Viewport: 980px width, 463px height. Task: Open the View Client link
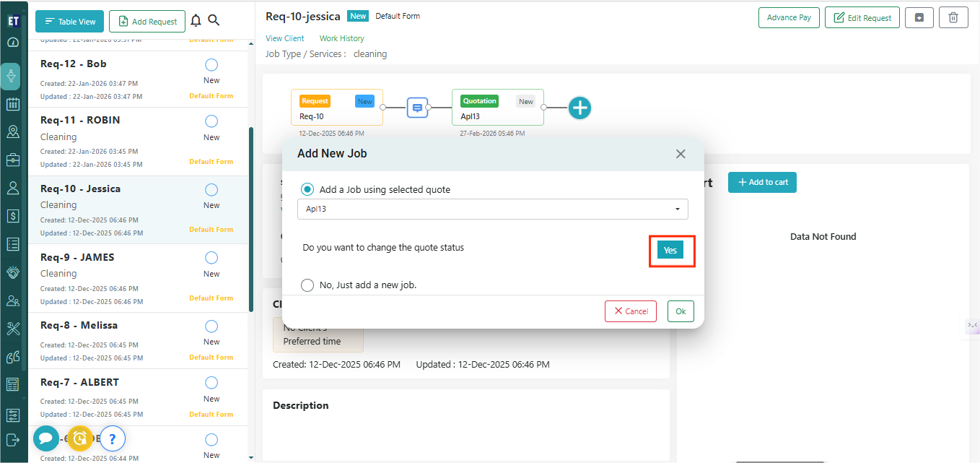(x=285, y=38)
